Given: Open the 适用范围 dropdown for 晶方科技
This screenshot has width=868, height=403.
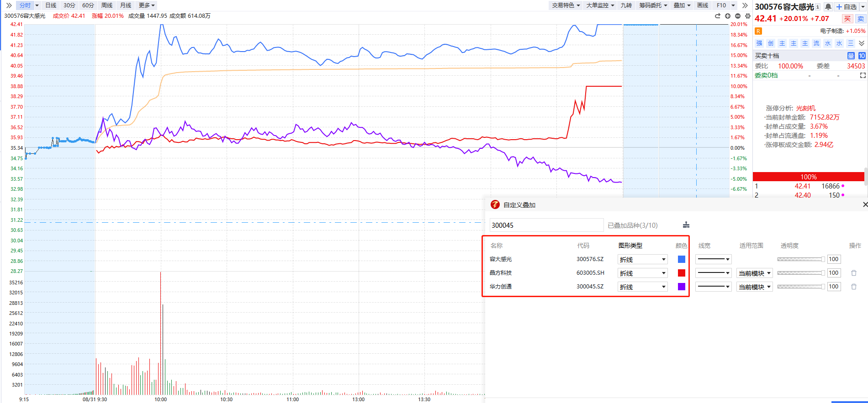Looking at the screenshot, I should tap(754, 273).
